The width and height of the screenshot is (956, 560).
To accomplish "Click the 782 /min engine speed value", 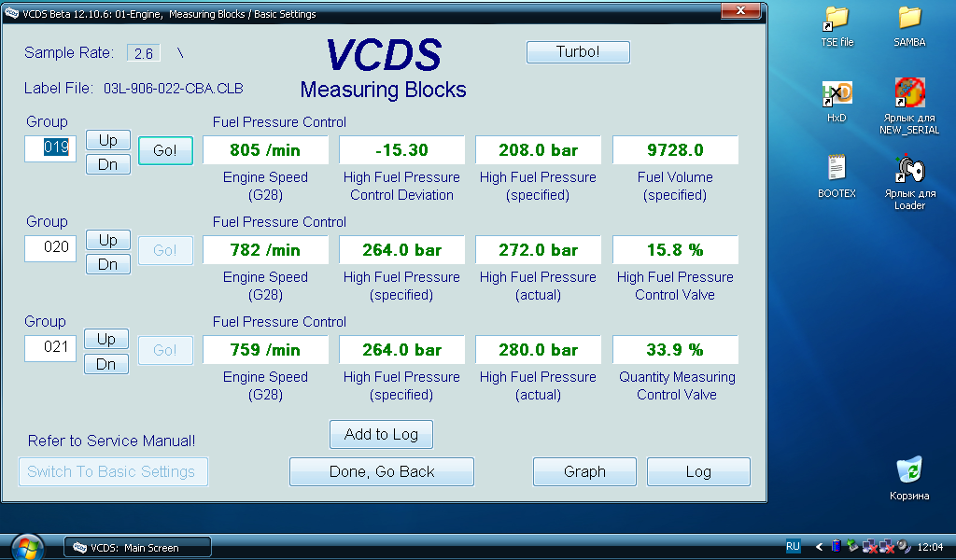I will click(x=265, y=250).
